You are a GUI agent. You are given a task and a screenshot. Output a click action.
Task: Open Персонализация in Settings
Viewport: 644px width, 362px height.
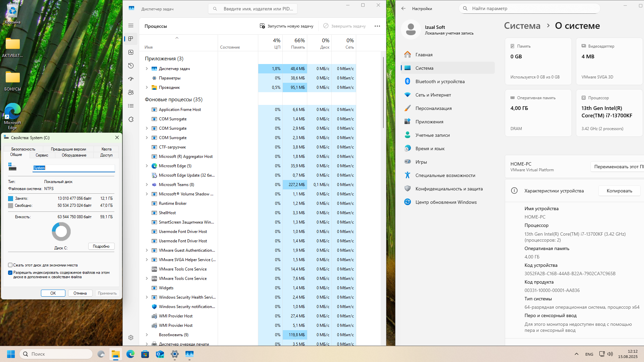point(447,108)
